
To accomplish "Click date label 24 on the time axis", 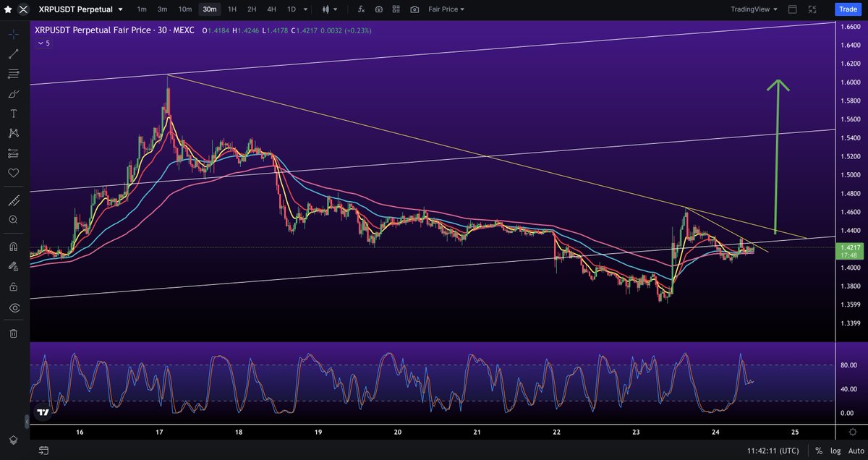I will coord(715,432).
